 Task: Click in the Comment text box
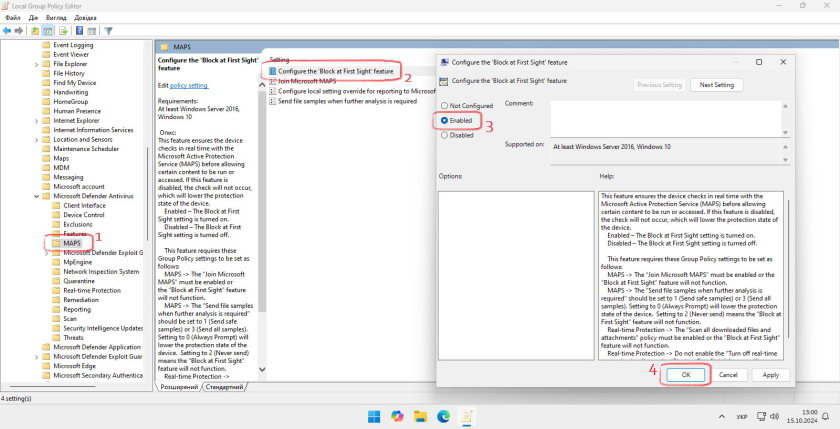(665, 118)
